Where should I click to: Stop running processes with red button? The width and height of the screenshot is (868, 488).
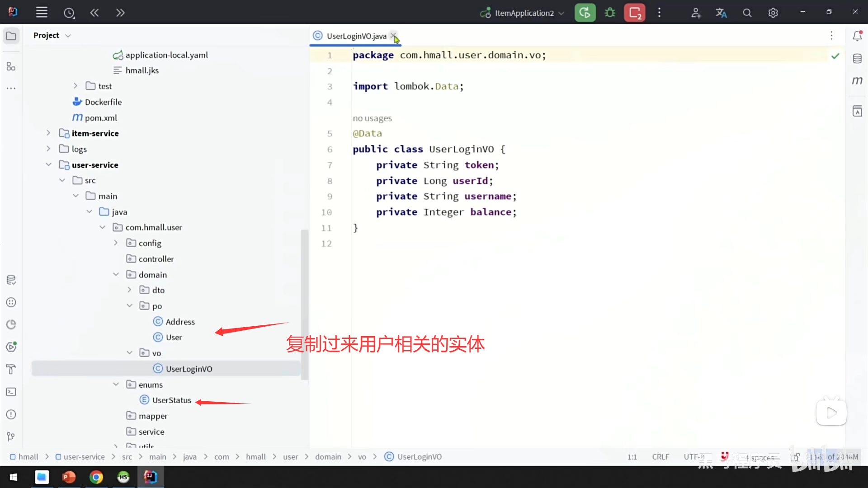coord(635,13)
